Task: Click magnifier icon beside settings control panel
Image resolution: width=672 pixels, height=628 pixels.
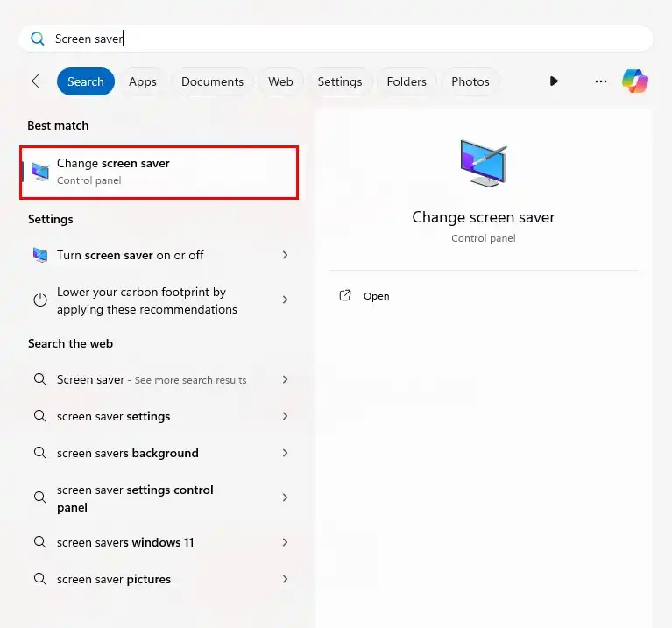Action: pos(40,497)
